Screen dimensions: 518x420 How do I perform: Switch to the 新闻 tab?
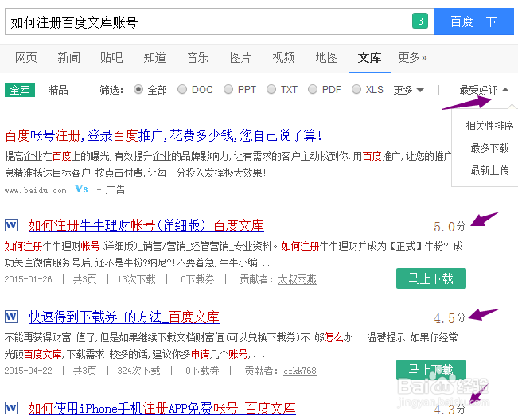(68, 58)
